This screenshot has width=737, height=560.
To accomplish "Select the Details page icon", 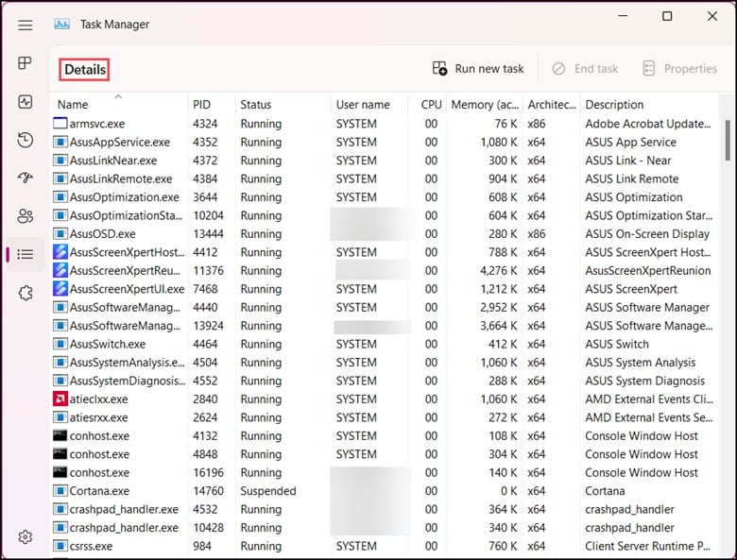I will click(26, 254).
